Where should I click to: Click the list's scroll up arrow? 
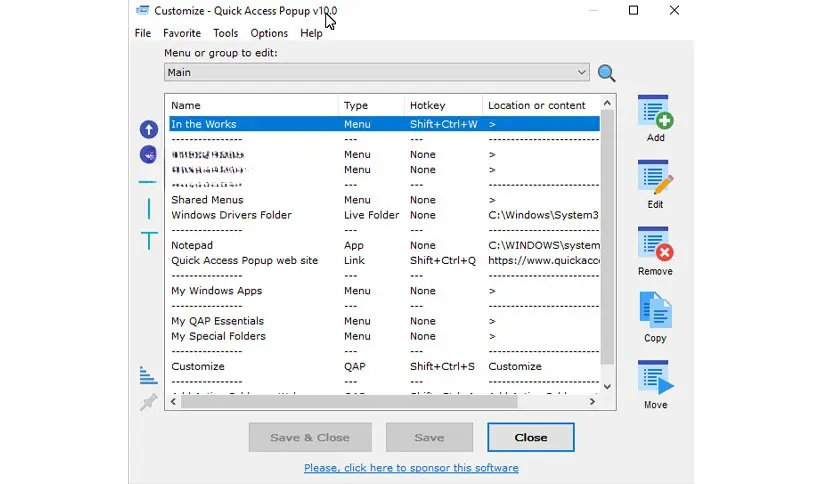(607, 103)
